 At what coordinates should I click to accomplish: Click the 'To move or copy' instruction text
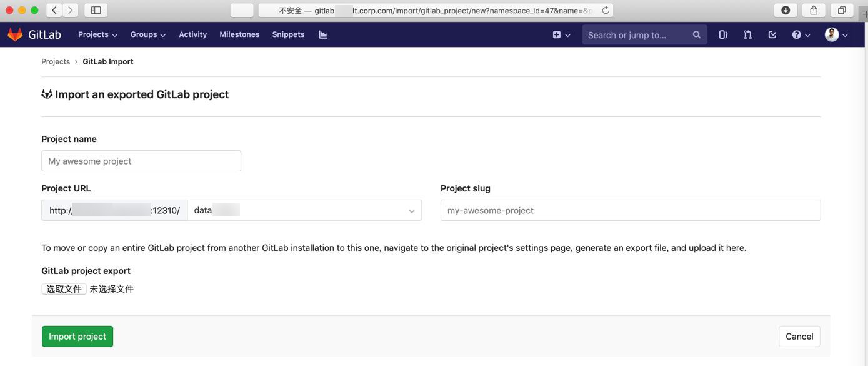point(394,248)
